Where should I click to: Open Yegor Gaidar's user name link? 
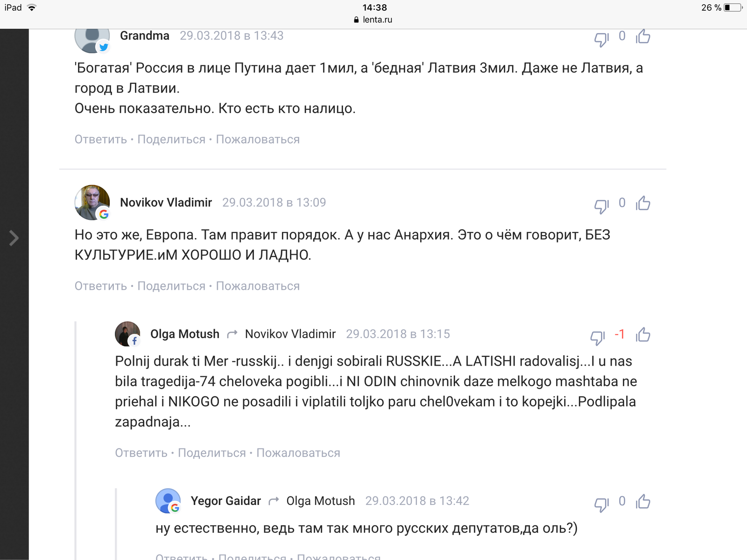coord(226,501)
